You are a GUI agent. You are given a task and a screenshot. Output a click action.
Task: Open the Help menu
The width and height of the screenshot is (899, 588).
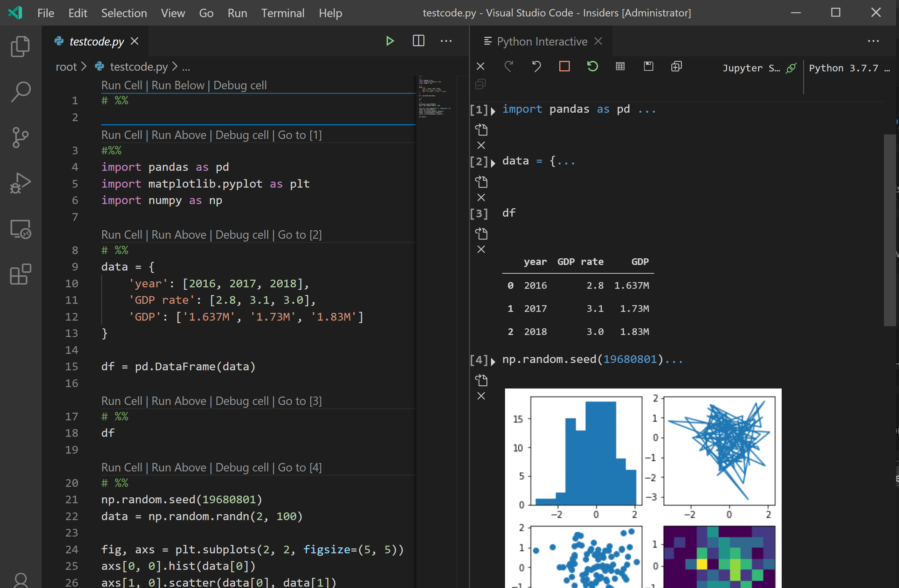point(330,13)
